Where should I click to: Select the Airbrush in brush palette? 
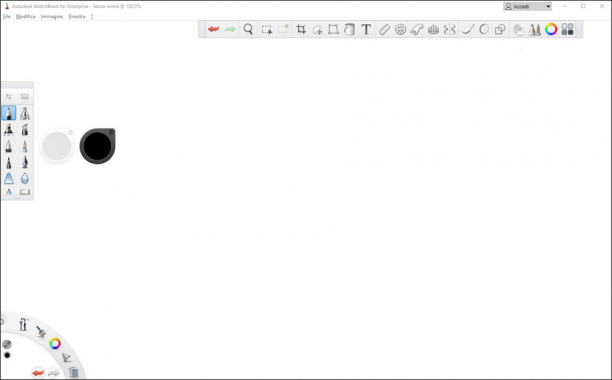click(25, 113)
